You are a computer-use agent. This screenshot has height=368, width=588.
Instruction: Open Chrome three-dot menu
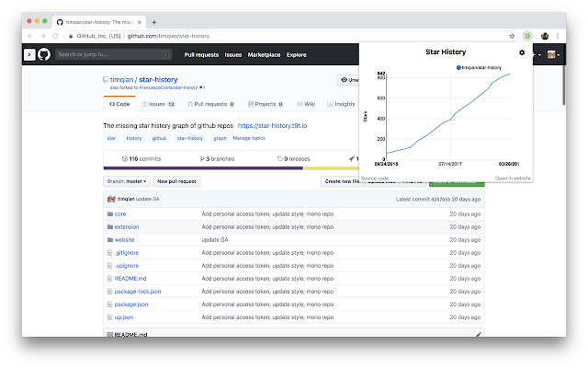click(558, 36)
